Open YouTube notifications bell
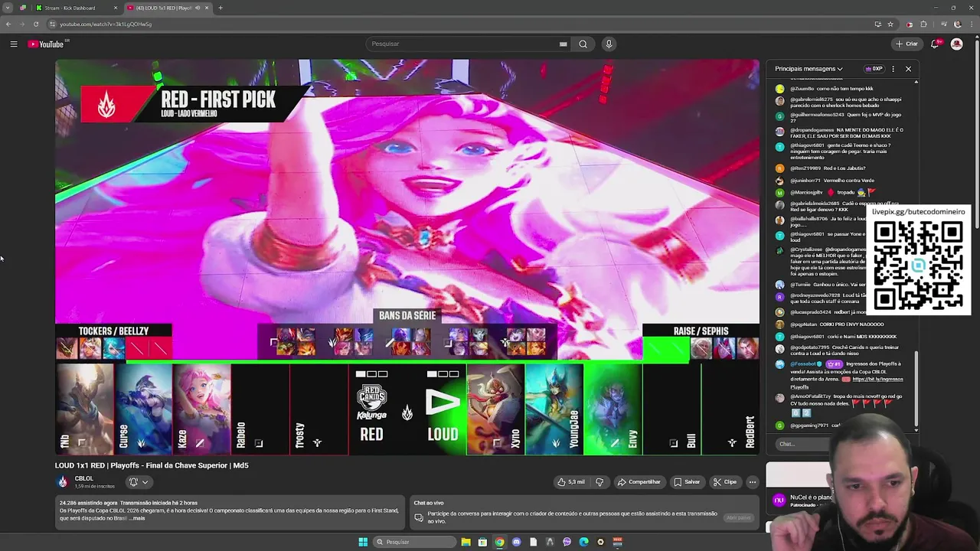Image resolution: width=980 pixels, height=551 pixels. (935, 44)
